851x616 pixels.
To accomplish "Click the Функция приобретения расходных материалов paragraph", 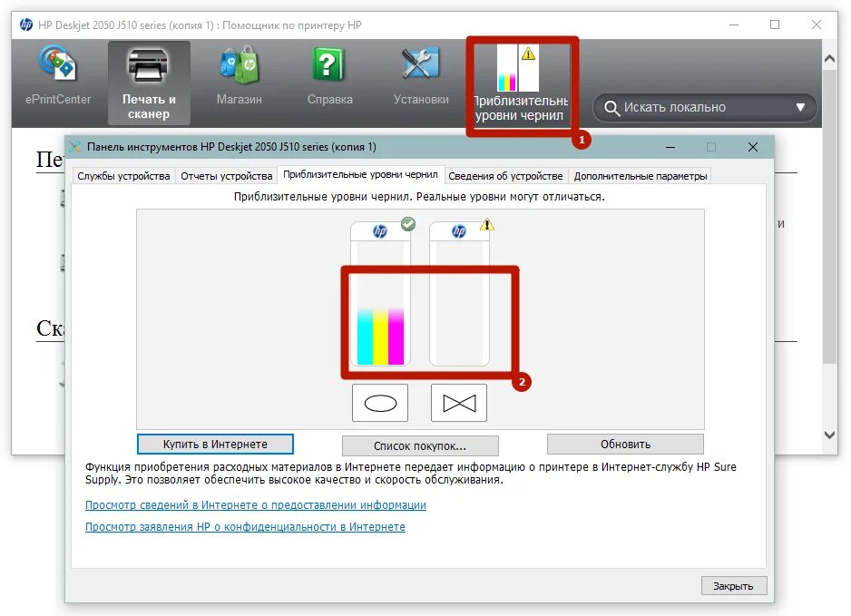I will (411, 474).
